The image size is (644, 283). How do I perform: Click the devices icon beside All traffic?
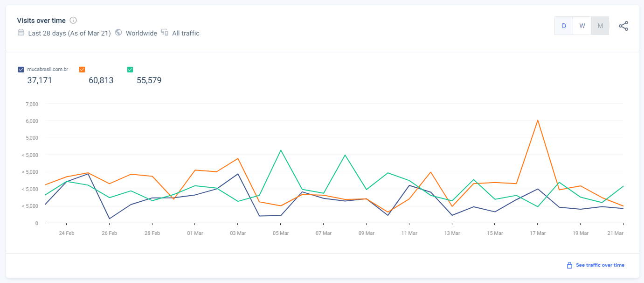[165, 33]
